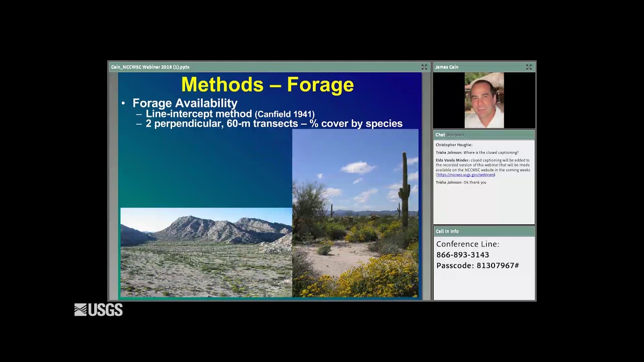Click the conference line phone number
Image resolution: width=644 pixels, height=362 pixels.
click(462, 255)
